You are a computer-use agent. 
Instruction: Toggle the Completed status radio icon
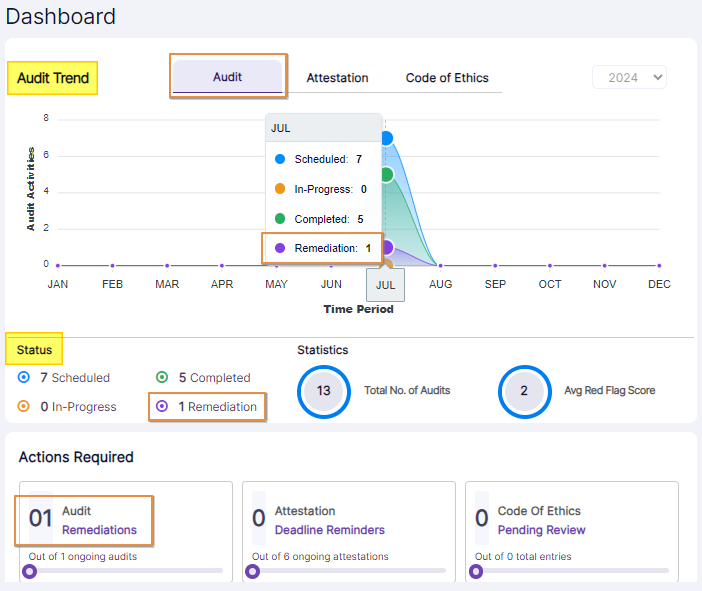click(x=162, y=377)
